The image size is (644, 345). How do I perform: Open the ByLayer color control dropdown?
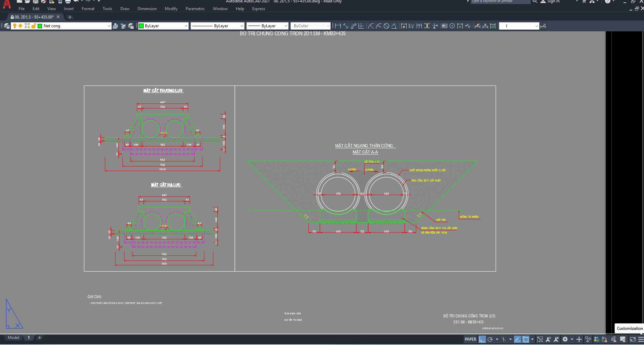pyautogui.click(x=186, y=26)
